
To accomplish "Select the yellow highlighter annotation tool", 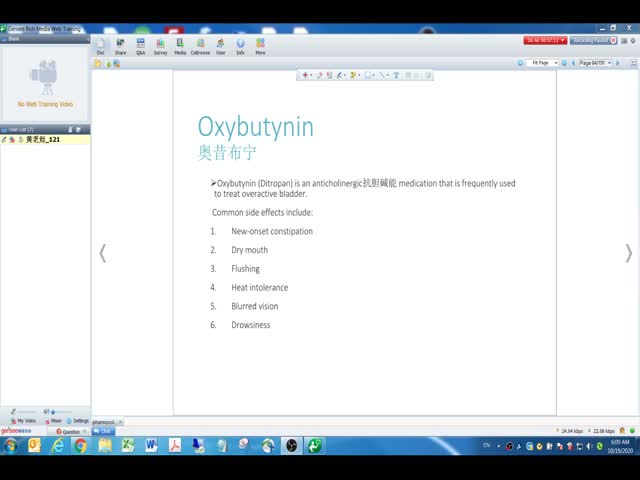I will (353, 75).
